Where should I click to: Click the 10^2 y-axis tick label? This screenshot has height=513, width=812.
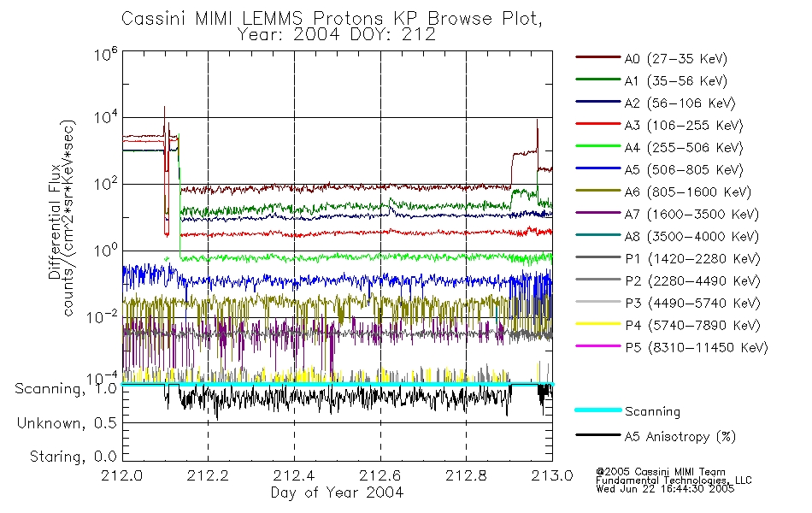tap(106, 184)
